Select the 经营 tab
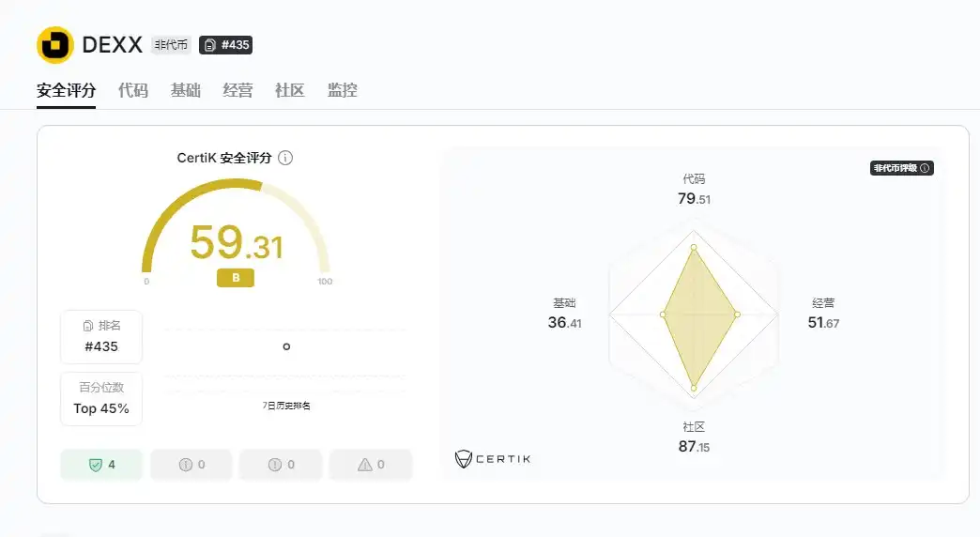 [237, 91]
